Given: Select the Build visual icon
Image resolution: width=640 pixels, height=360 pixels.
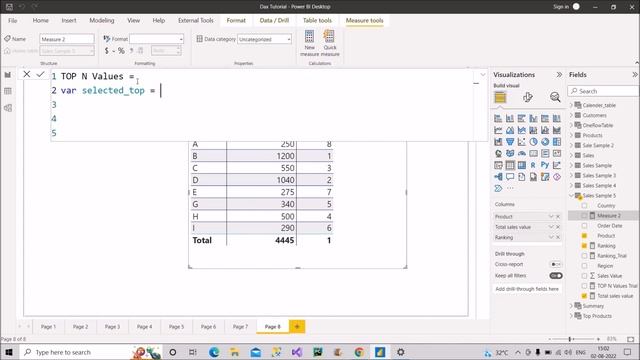Looking at the screenshot, I should pos(500,98).
